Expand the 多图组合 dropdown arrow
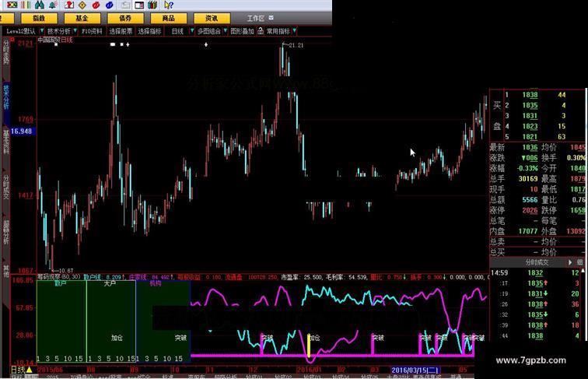 pos(225,31)
